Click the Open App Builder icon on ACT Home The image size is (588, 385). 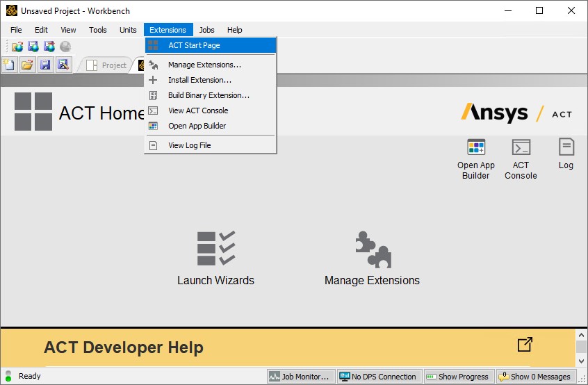tap(476, 147)
